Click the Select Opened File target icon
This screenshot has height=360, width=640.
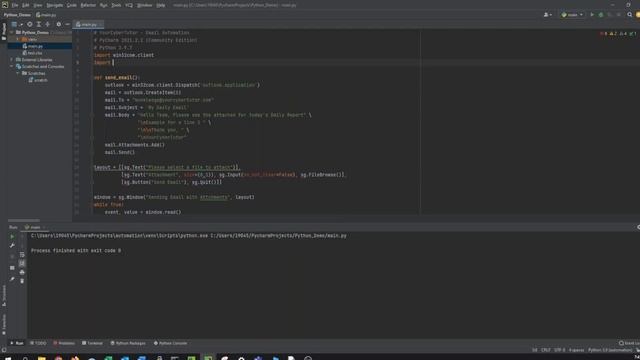[30, 24]
